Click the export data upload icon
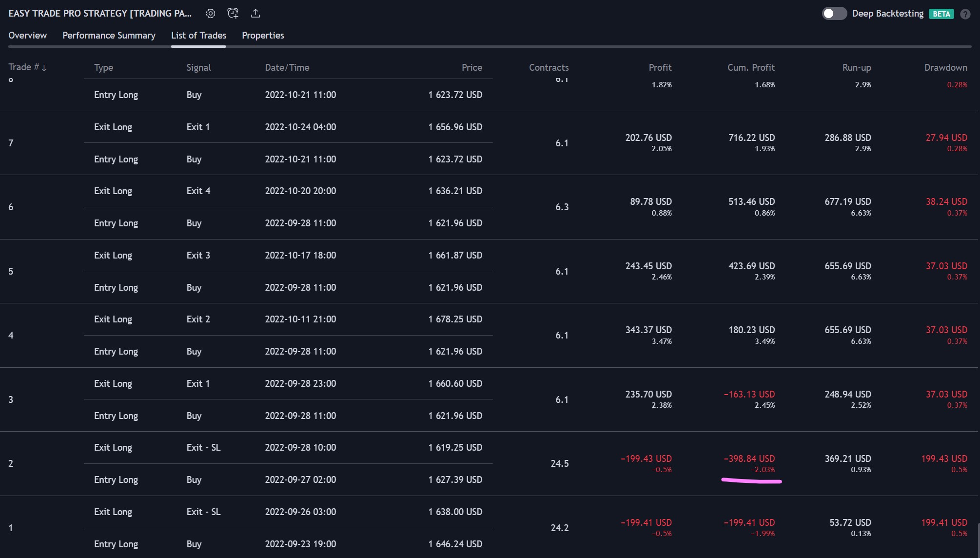The image size is (980, 558). point(255,14)
